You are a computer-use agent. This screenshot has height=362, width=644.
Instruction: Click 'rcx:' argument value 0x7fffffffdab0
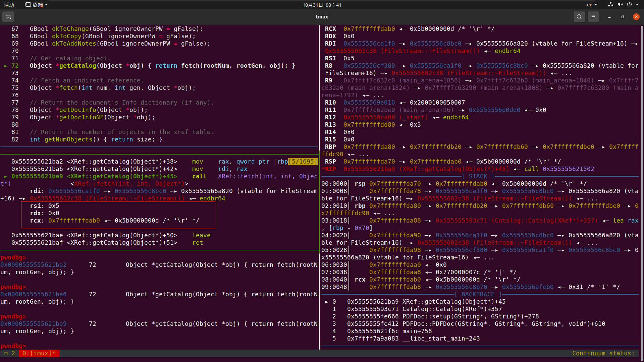click(74, 221)
